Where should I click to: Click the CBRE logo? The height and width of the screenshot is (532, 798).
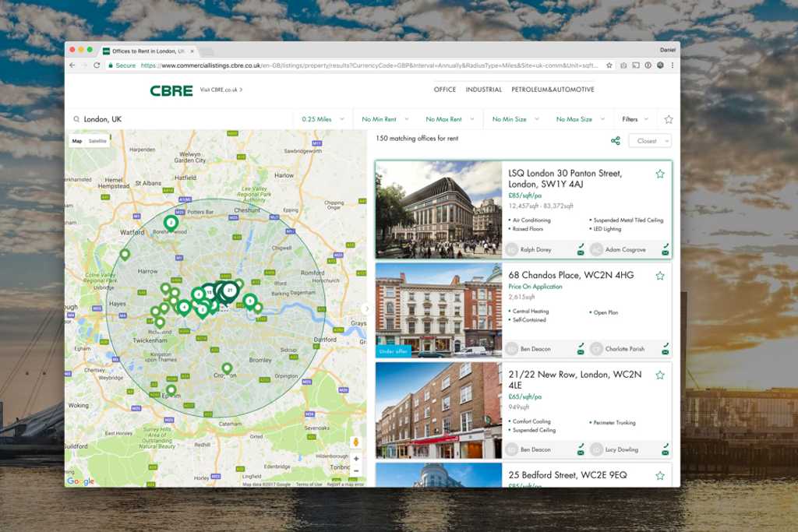(x=171, y=90)
